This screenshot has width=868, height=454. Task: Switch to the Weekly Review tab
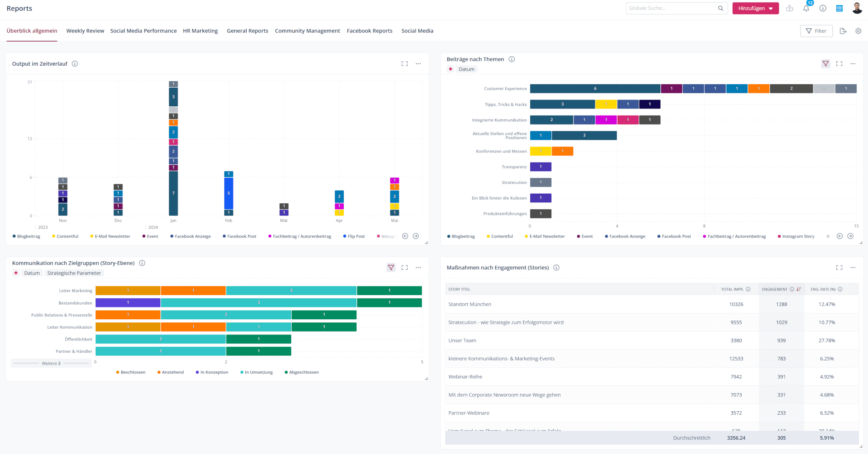click(85, 30)
